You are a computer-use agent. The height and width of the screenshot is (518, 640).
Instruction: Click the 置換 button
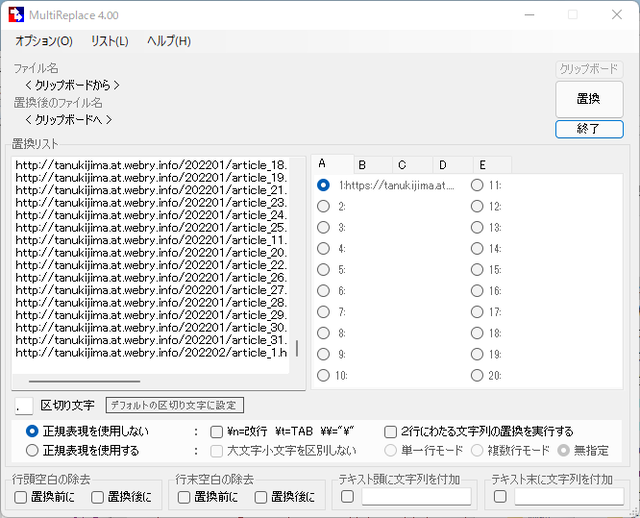589,99
